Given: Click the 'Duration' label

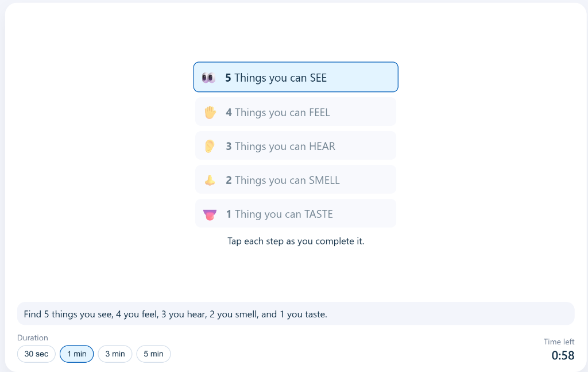Looking at the screenshot, I should pos(33,338).
